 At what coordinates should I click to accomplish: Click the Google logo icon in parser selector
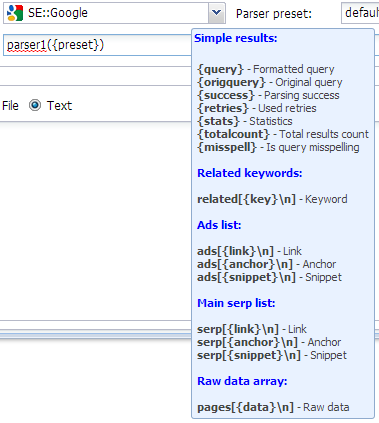pos(15,13)
